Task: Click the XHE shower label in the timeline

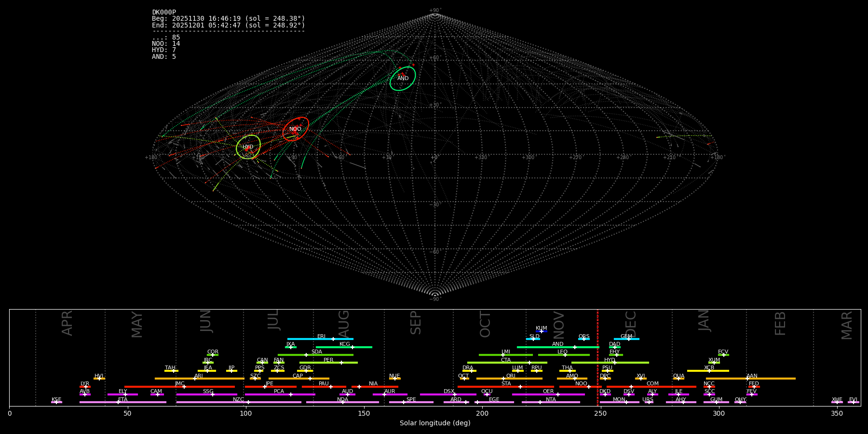Action: [837, 400]
